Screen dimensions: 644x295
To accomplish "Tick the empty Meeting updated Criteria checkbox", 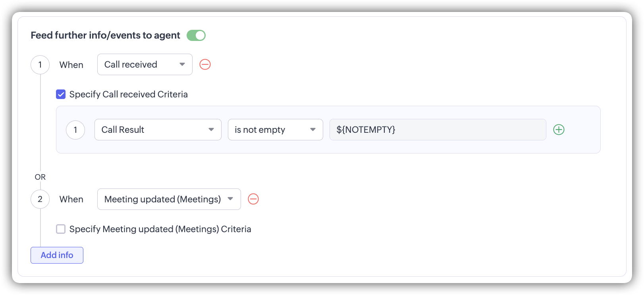I will click(x=61, y=229).
